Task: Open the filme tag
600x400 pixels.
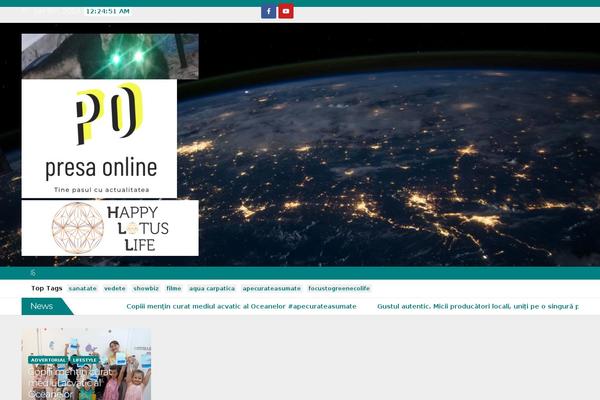Action: pyautogui.click(x=174, y=288)
